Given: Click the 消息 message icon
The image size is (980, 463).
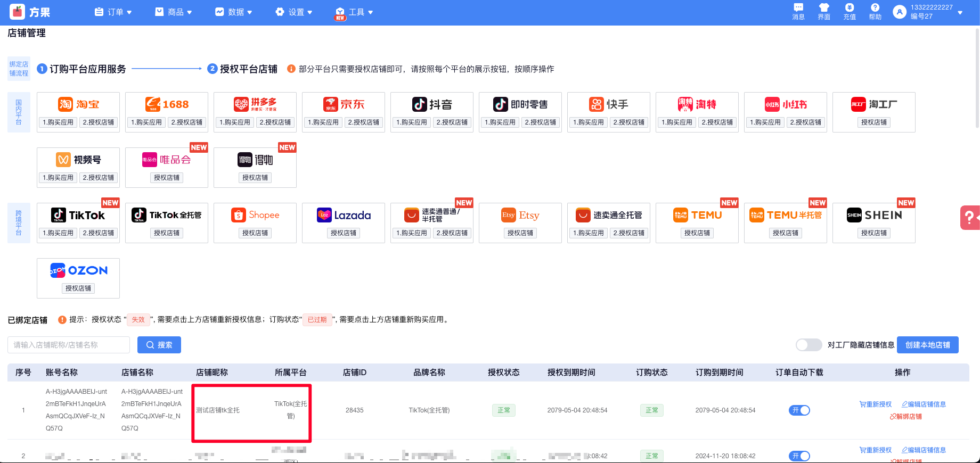Looking at the screenshot, I should tap(798, 11).
